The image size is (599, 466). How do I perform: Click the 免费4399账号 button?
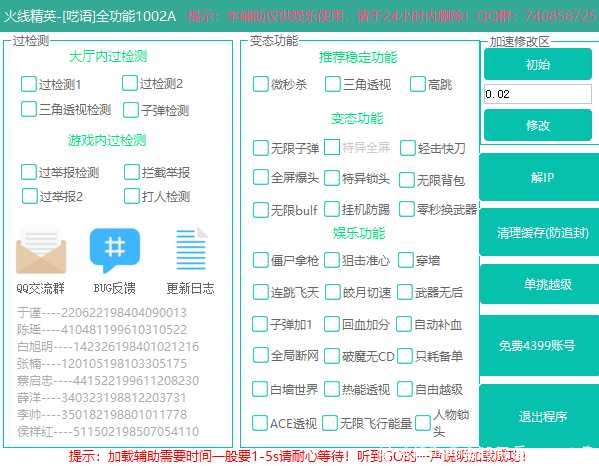pos(539,345)
